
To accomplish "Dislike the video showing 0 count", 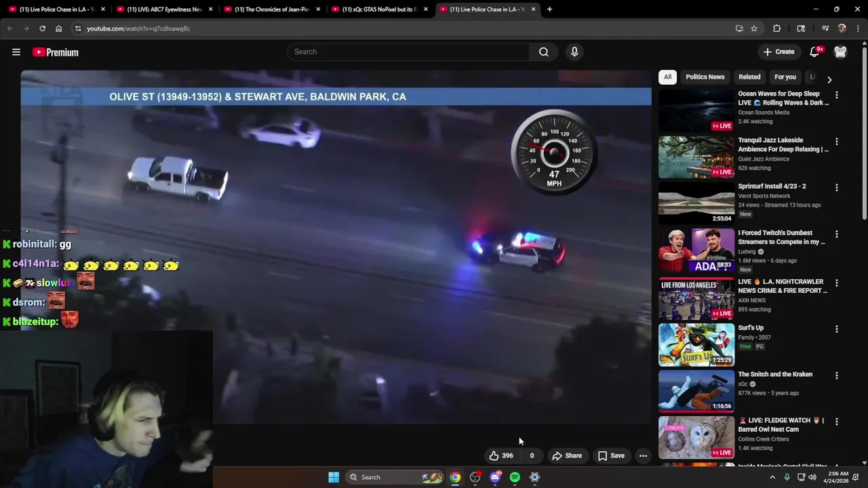I will click(x=532, y=455).
